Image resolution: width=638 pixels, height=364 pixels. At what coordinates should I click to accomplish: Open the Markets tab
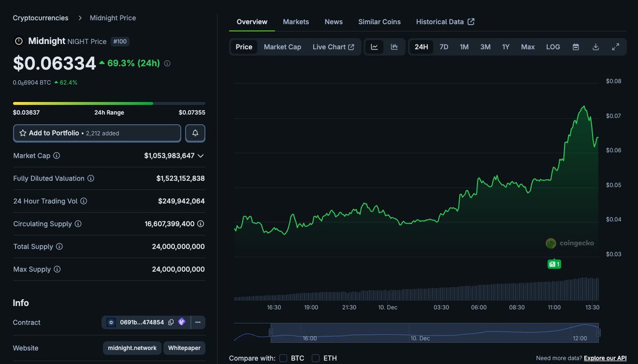296,22
